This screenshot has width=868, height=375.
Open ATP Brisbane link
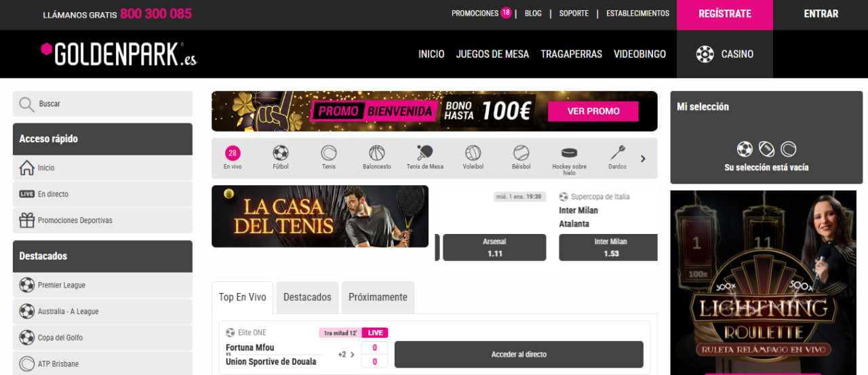102,364
